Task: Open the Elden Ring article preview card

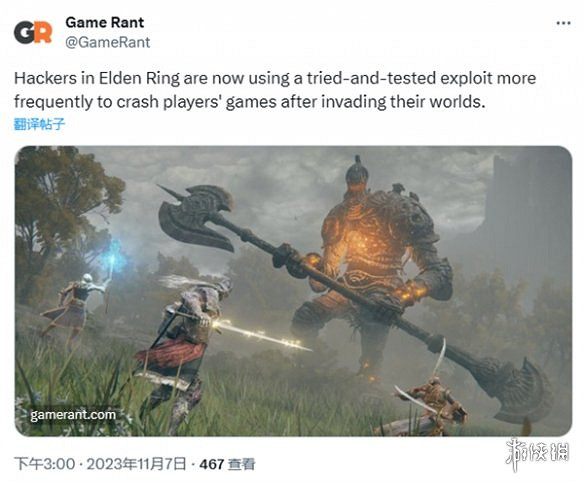Action: 293,291
